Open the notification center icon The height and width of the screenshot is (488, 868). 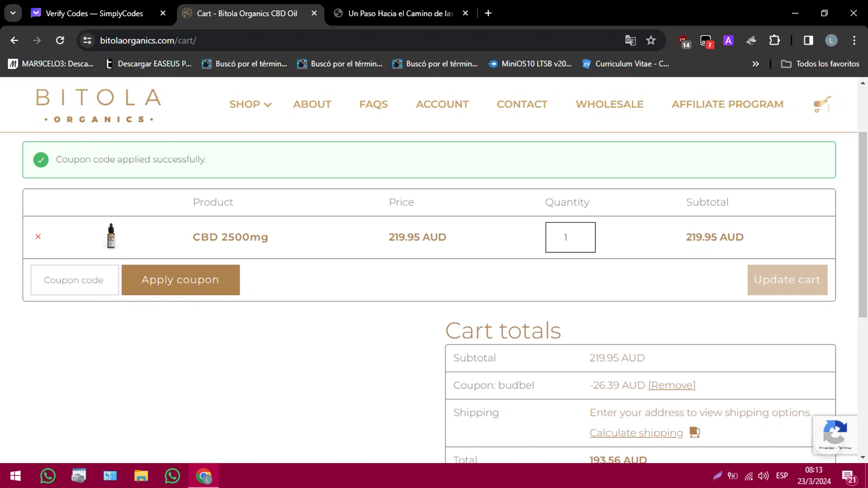(849, 476)
